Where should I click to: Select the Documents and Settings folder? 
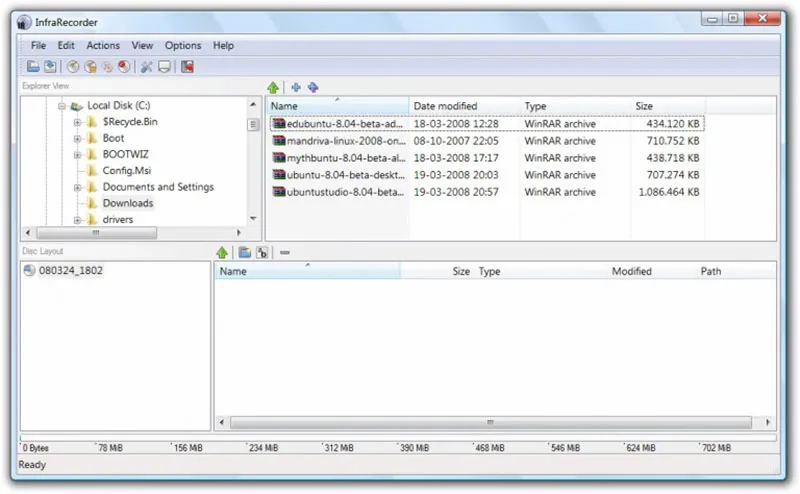(158, 187)
